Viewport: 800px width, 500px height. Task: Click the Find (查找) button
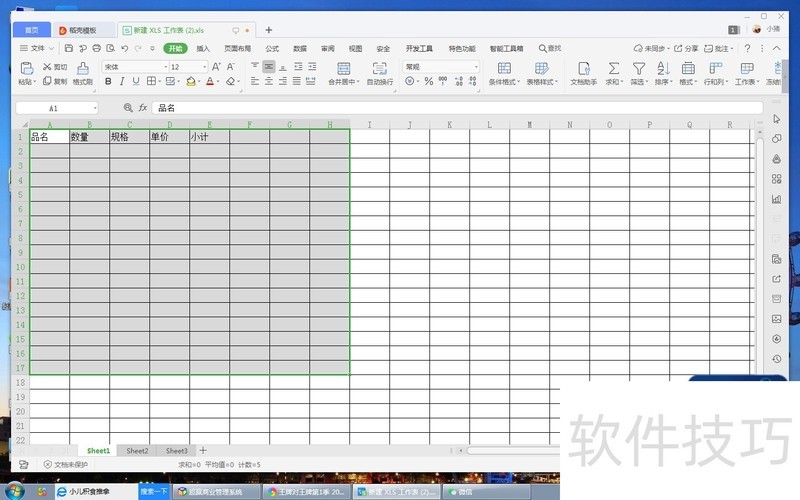(550, 48)
